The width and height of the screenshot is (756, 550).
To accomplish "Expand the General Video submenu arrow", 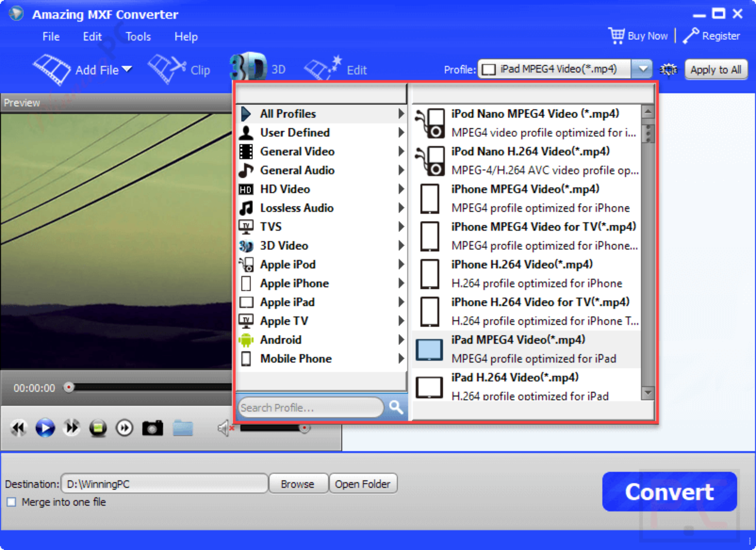I will [401, 151].
